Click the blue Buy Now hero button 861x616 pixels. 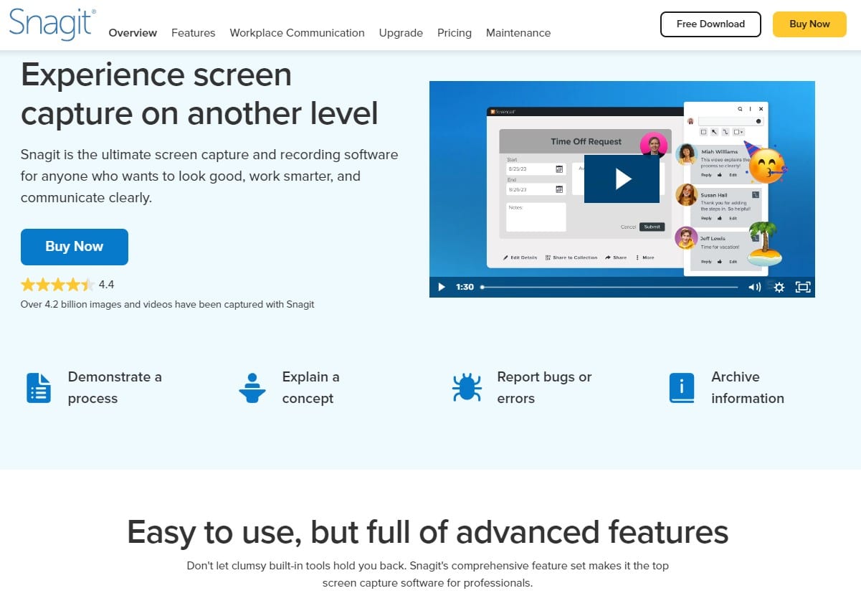[75, 247]
